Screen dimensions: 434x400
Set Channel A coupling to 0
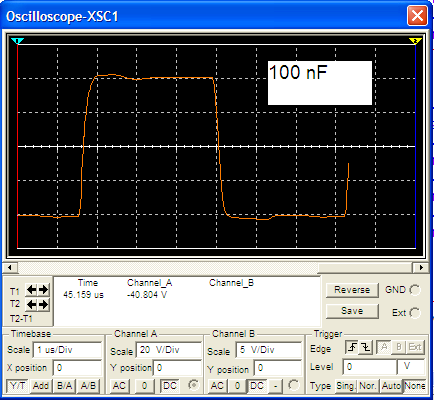pos(144,386)
